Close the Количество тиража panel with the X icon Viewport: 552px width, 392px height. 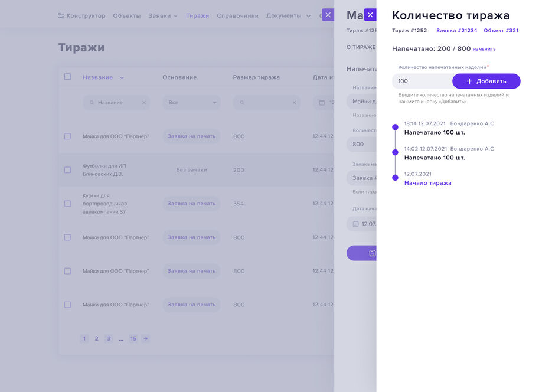pos(370,15)
